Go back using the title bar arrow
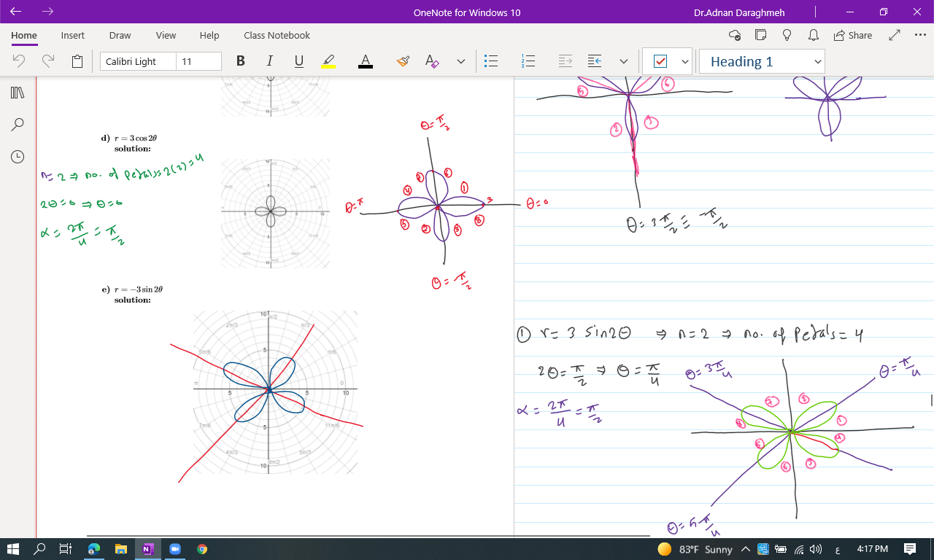 click(x=16, y=12)
